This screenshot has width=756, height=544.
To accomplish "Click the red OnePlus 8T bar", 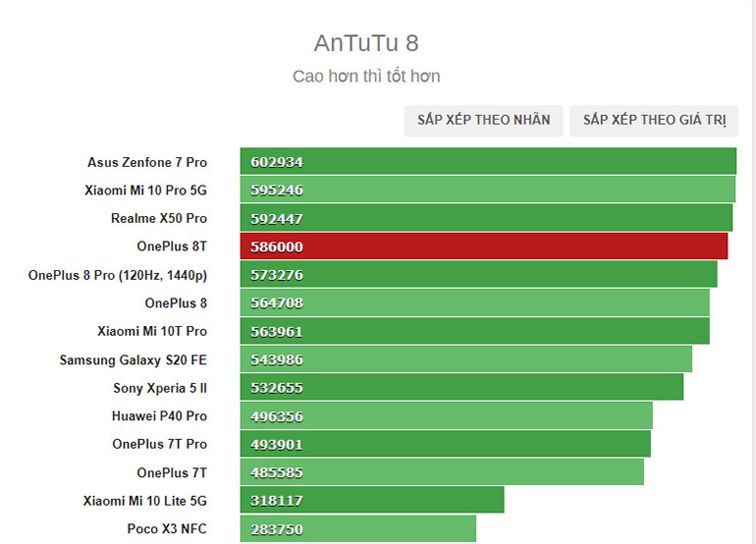I will tap(484, 246).
